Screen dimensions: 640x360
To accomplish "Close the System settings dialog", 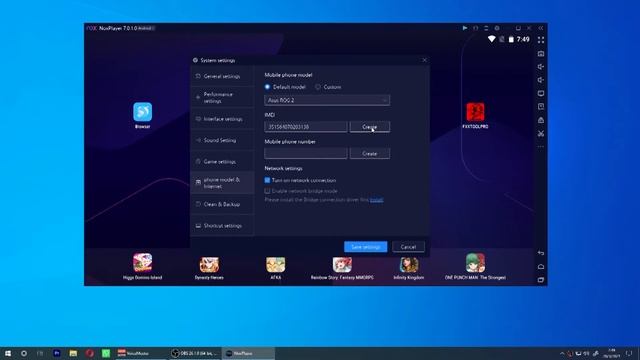I will tap(424, 60).
